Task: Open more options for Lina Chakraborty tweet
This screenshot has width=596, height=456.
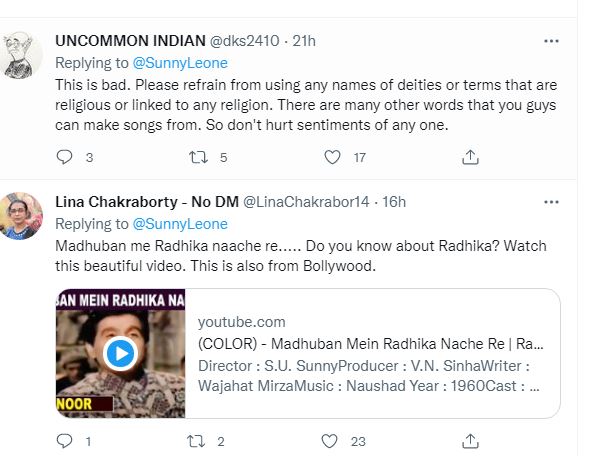Action: pyautogui.click(x=551, y=202)
